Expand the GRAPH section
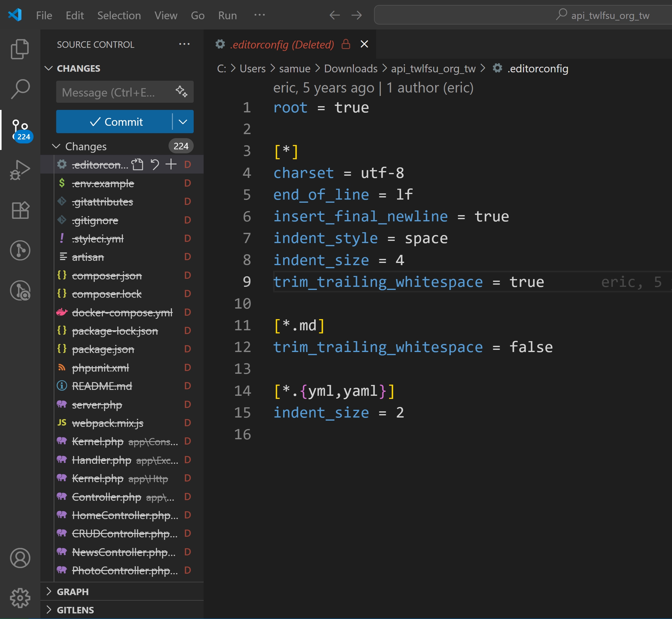The width and height of the screenshot is (672, 619). (x=48, y=591)
